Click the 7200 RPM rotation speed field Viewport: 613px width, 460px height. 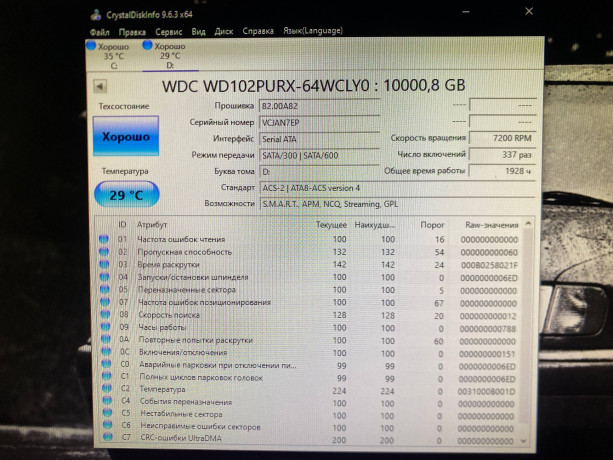(502, 138)
